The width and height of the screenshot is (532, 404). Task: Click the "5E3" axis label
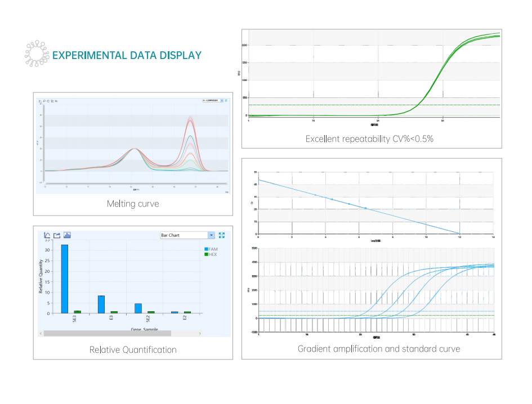[74, 319]
